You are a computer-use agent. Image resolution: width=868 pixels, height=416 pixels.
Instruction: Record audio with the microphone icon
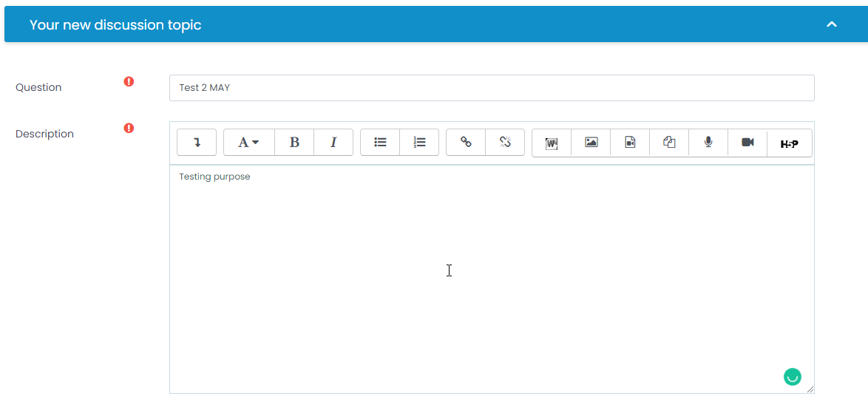[x=708, y=143]
